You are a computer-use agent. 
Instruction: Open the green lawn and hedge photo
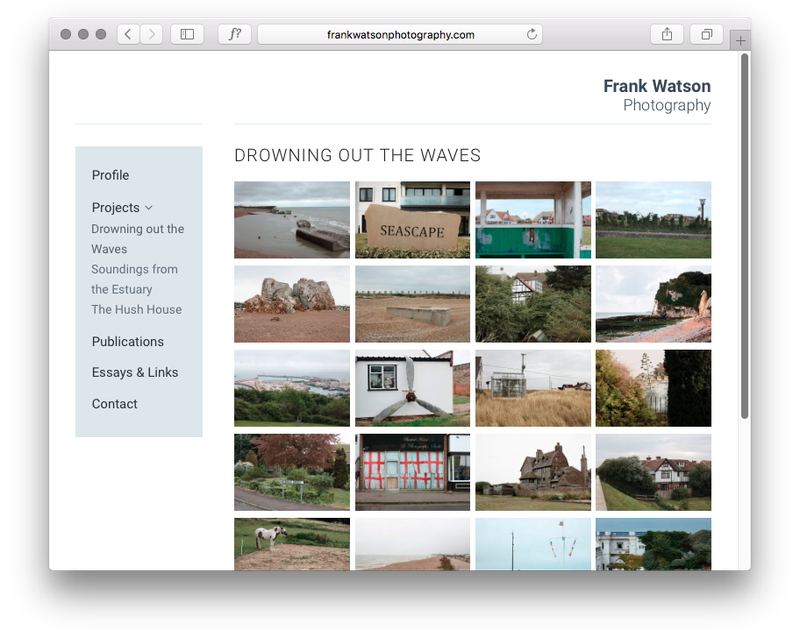pos(654,219)
